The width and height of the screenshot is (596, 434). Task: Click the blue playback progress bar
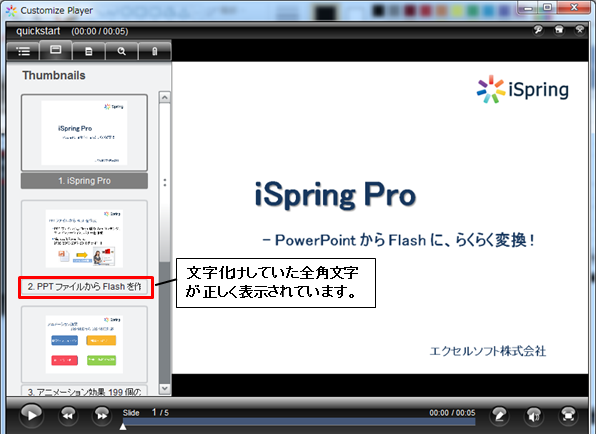coord(299,422)
